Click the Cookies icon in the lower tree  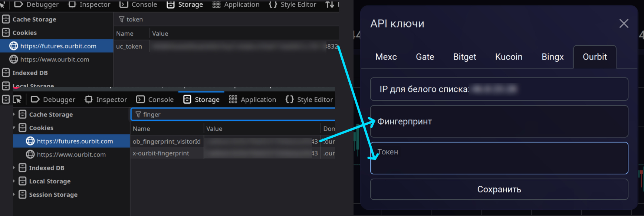tap(23, 128)
